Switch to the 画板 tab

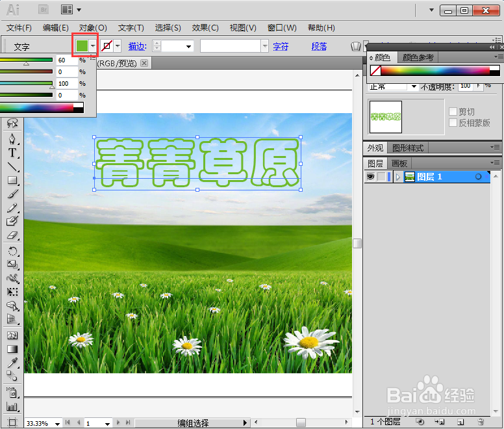click(x=399, y=164)
